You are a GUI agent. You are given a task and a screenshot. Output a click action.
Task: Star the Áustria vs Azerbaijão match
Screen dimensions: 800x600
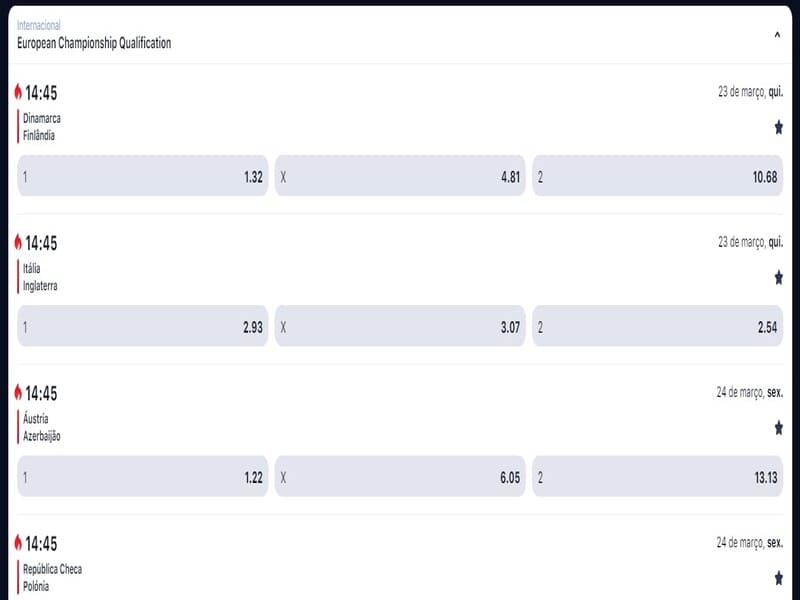click(778, 428)
